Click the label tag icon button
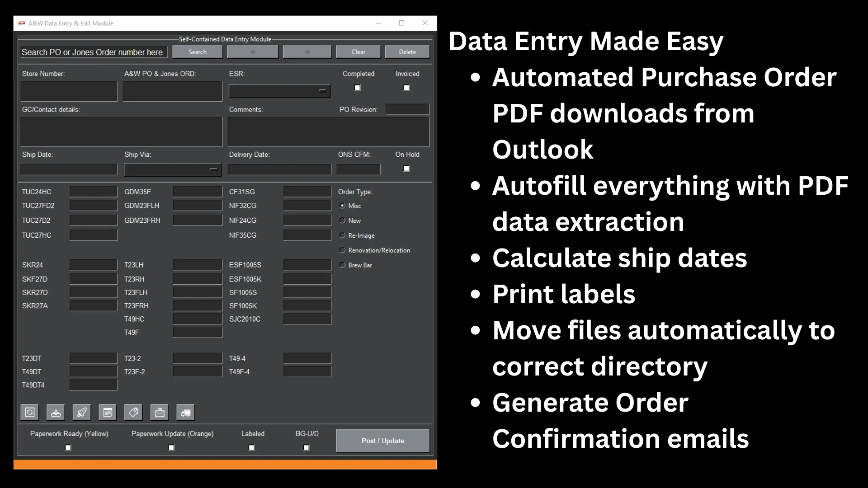This screenshot has width=868, height=488. pyautogui.click(x=133, y=412)
